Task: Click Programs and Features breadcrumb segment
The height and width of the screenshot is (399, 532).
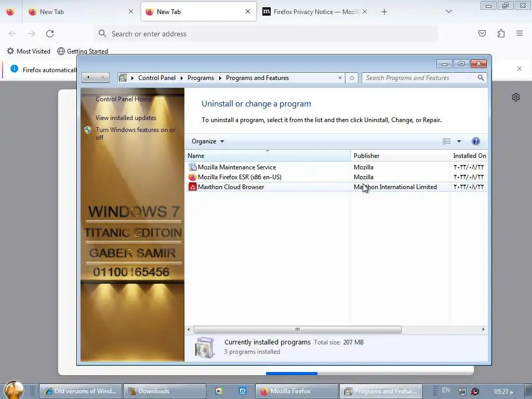Action: 257,78
